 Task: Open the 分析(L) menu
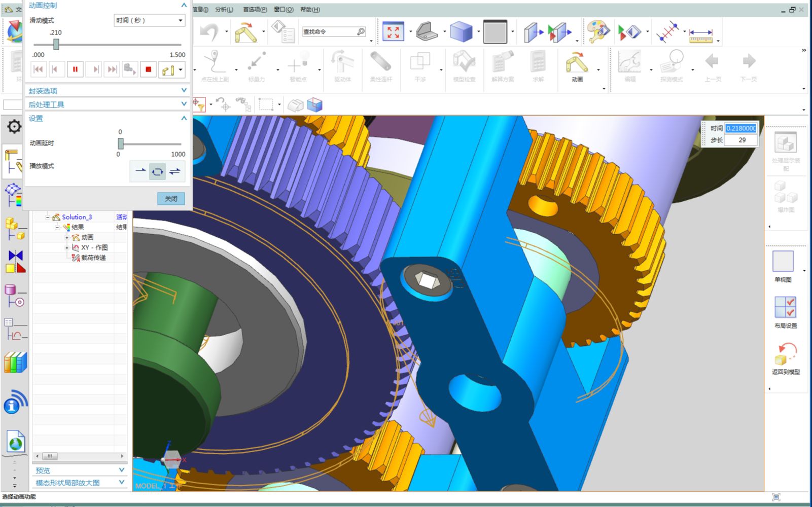coord(224,10)
